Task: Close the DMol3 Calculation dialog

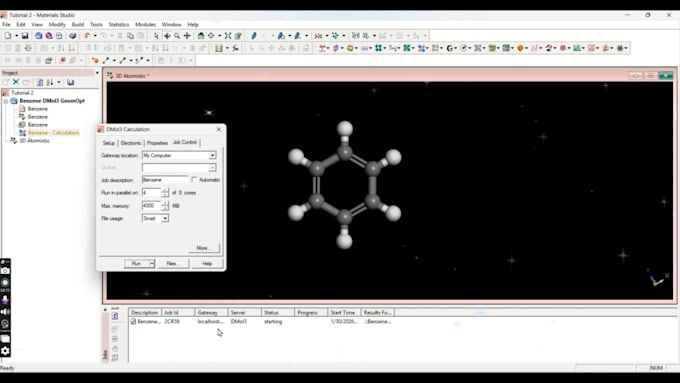Action: click(219, 129)
